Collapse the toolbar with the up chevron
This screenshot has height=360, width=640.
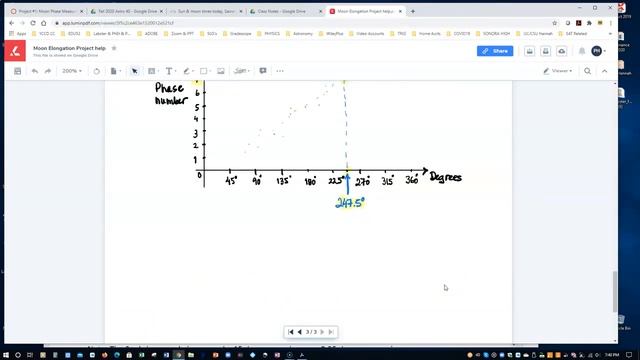coord(604,71)
